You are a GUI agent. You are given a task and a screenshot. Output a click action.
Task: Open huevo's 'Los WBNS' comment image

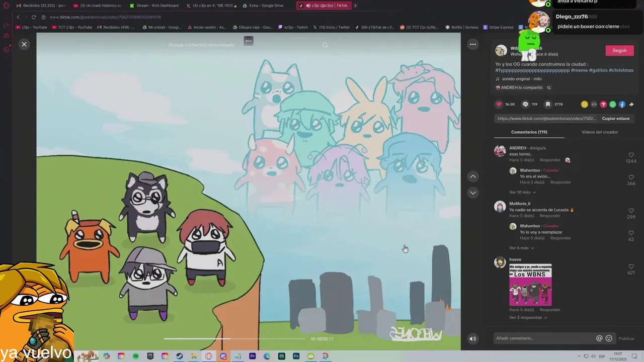click(530, 285)
